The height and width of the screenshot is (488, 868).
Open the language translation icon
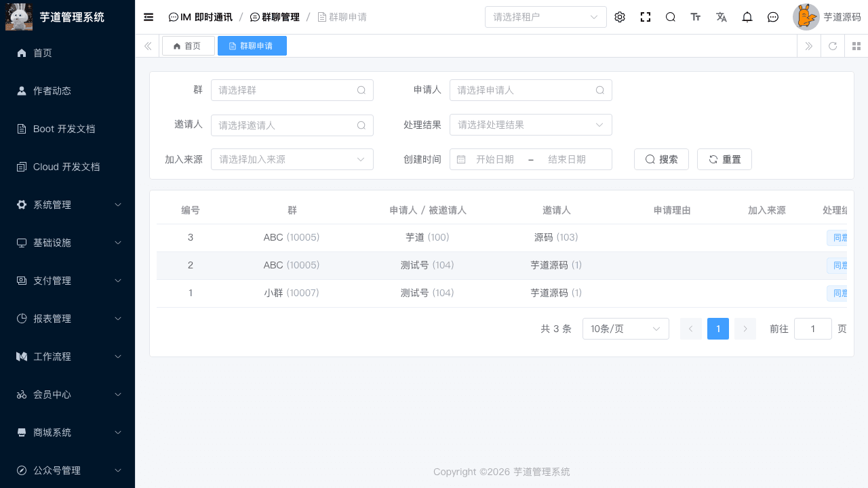tap(722, 17)
